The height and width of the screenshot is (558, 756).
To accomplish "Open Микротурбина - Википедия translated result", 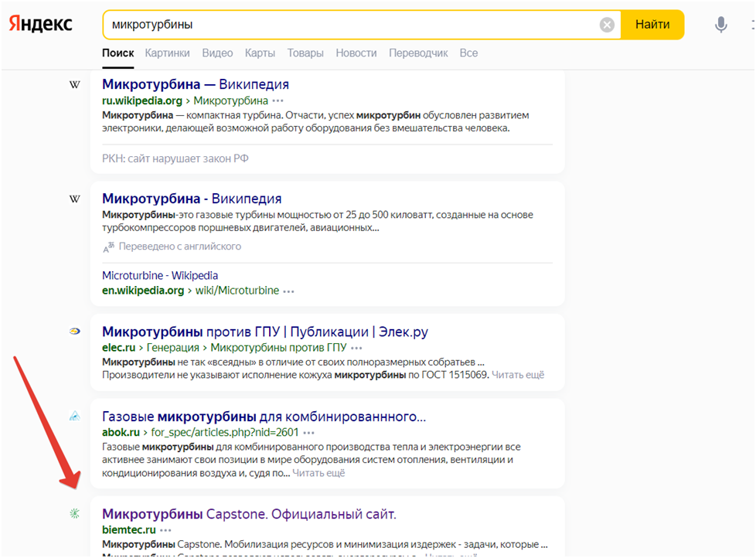I will tap(192, 199).
